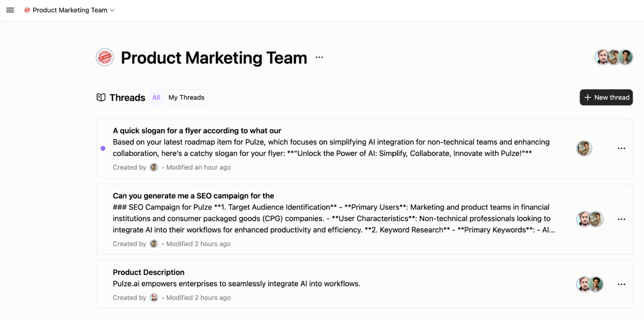The width and height of the screenshot is (644, 320).
Task: Expand the Product Marketing Team dropdown
Action: 112,10
